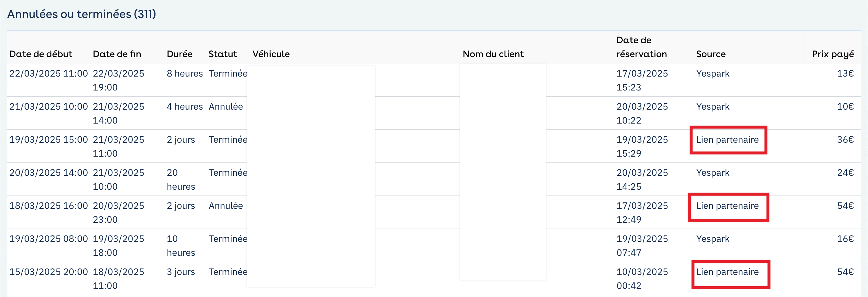Click 'Terminée' status in the 13€ row
Viewport: 868px width, 297px height.
coord(228,73)
